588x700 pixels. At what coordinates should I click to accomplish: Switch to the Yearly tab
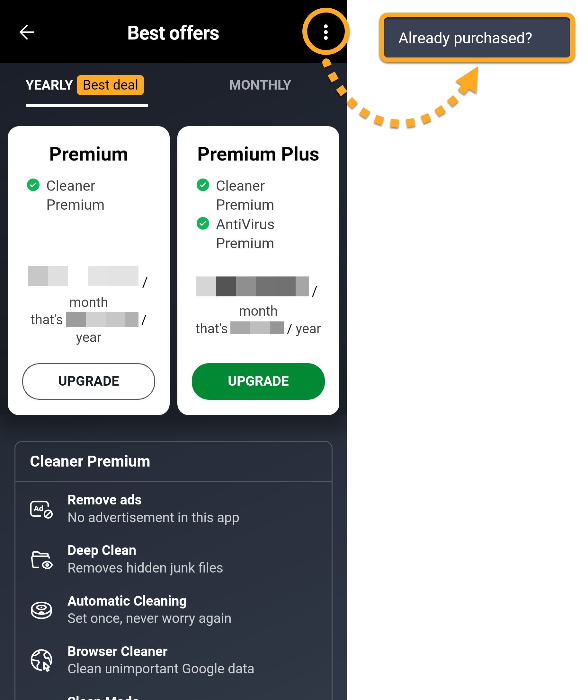(x=49, y=85)
